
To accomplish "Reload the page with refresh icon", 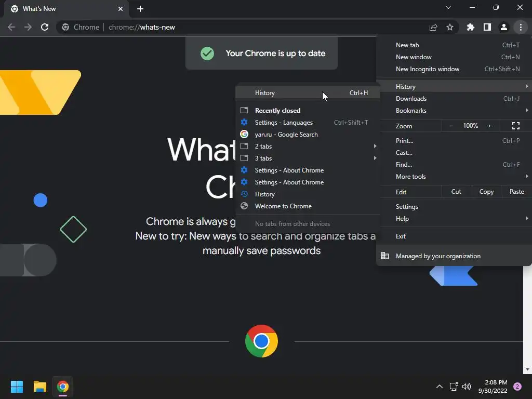I will (45, 27).
